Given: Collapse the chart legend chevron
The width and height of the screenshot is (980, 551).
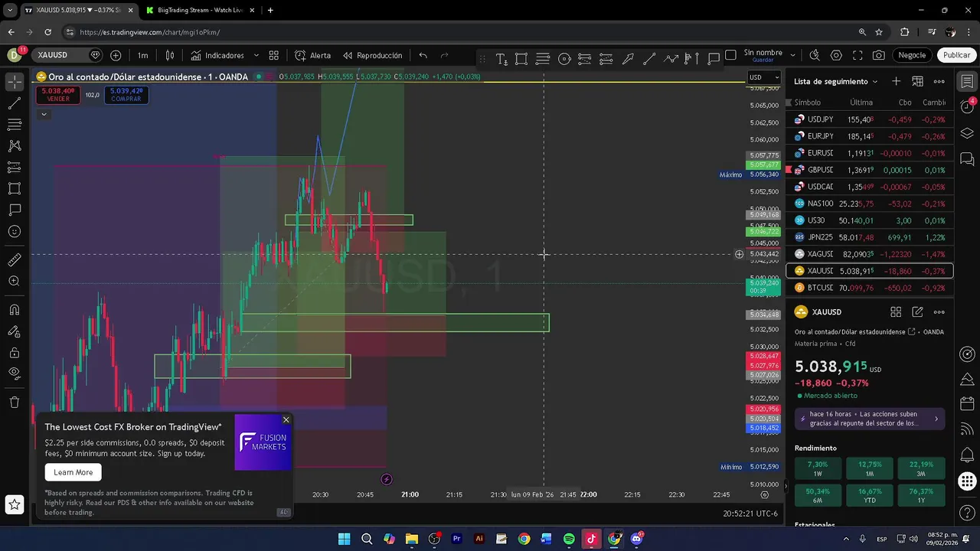Looking at the screenshot, I should point(44,114).
